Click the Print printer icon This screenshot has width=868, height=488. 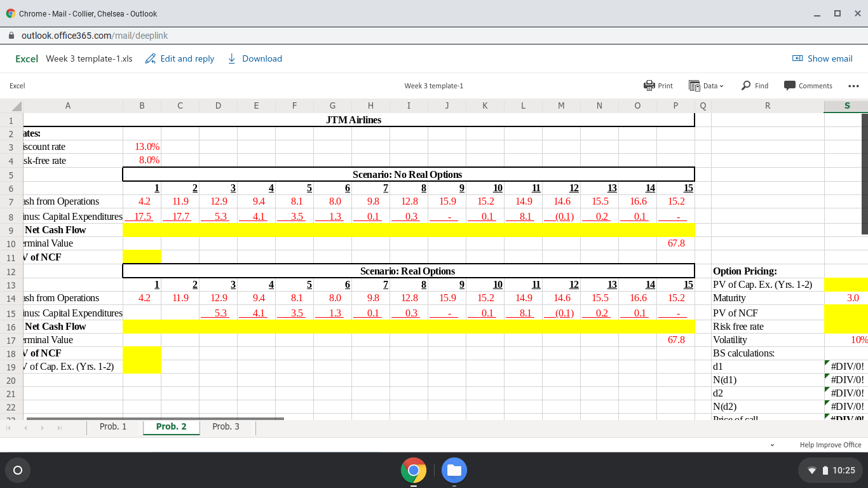point(649,85)
